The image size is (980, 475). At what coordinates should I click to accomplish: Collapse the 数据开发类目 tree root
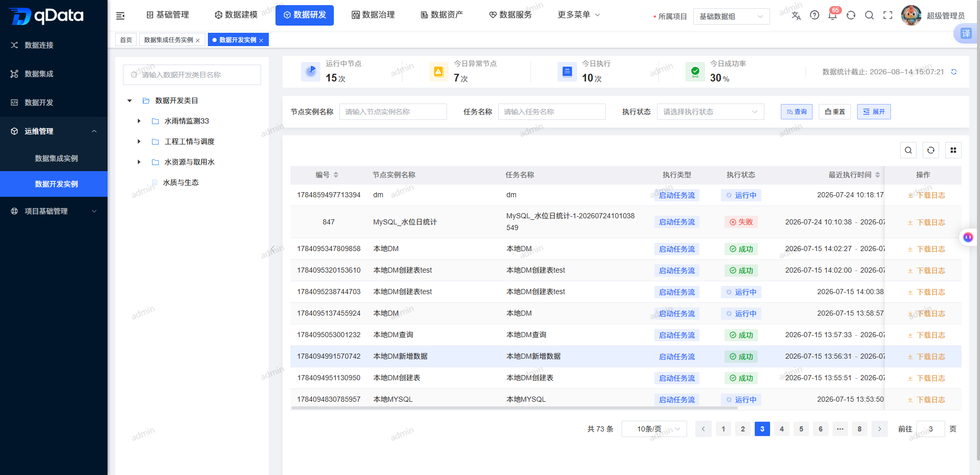(x=130, y=101)
